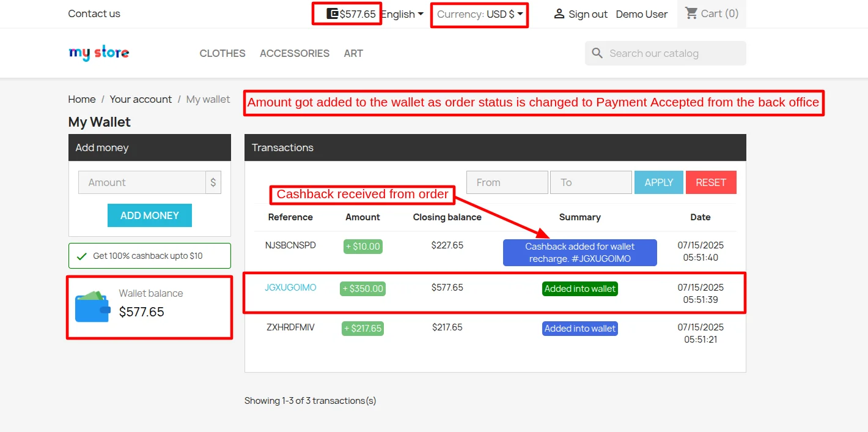Open the ACCESSORIES category menu
Screen dimensions: 868x432
295,53
